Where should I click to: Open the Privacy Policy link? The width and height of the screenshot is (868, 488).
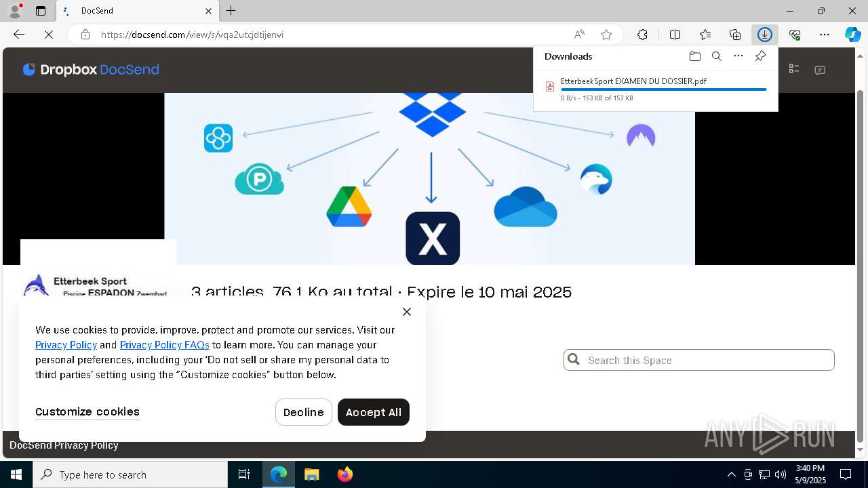[66, 345]
